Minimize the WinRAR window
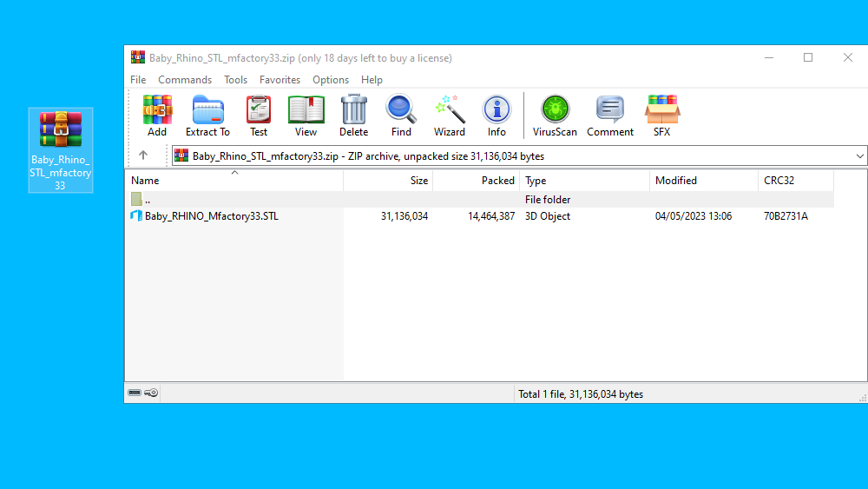 click(x=769, y=57)
